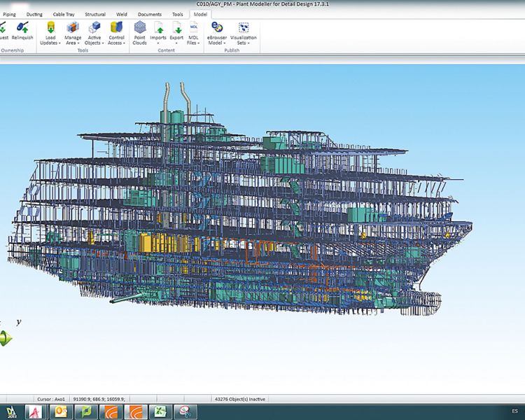Expand the MDL Files menu

click(193, 34)
